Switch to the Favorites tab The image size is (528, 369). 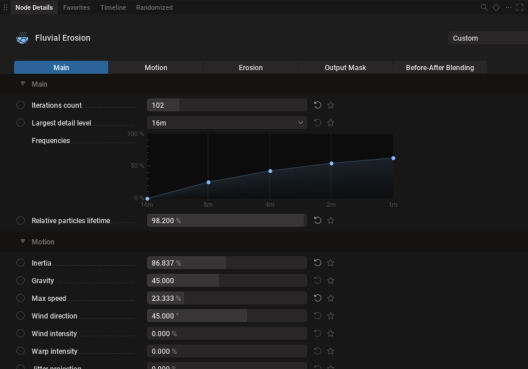tap(76, 7)
